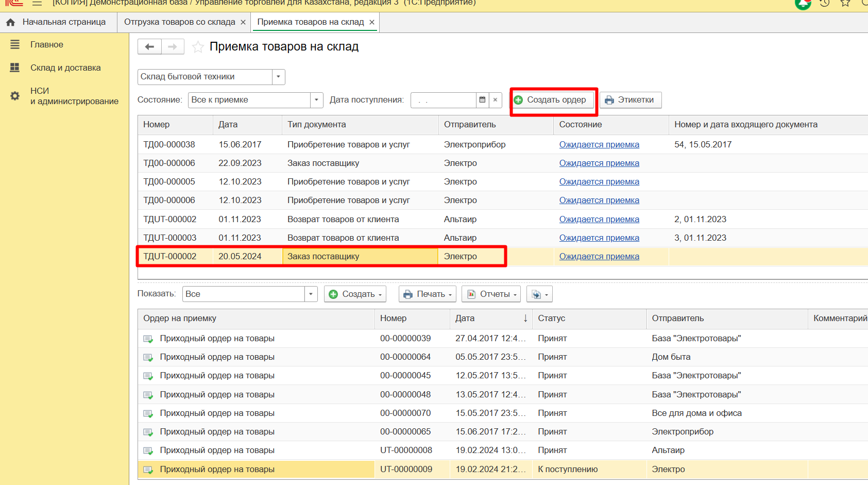Expand the Показать filter dropdown

[x=311, y=294]
